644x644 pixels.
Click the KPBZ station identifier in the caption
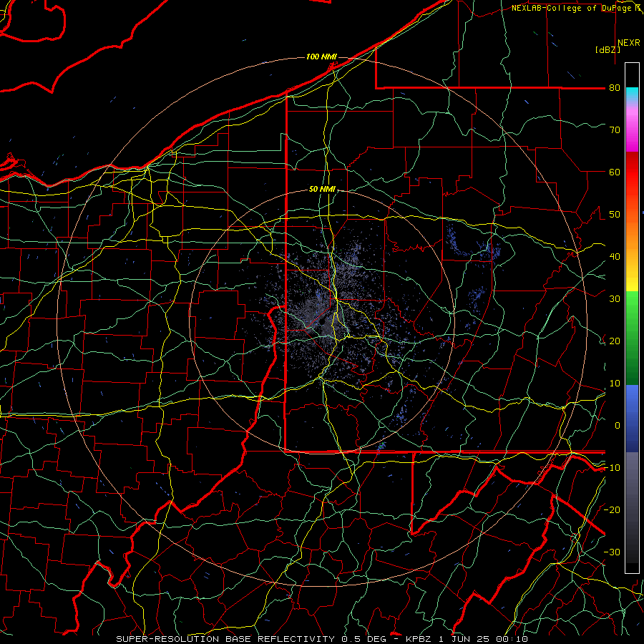(x=418, y=639)
